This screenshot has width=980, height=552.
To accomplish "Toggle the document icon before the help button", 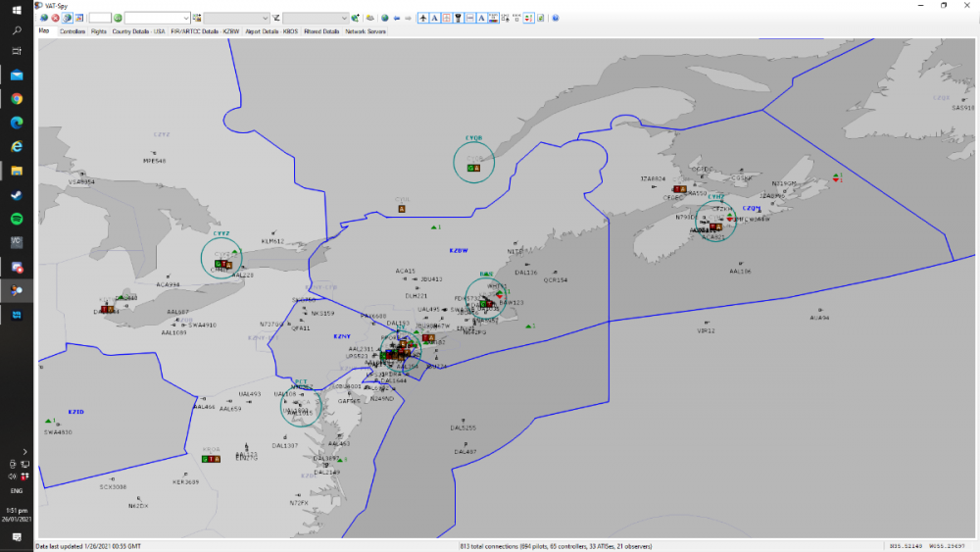I will tap(541, 18).
